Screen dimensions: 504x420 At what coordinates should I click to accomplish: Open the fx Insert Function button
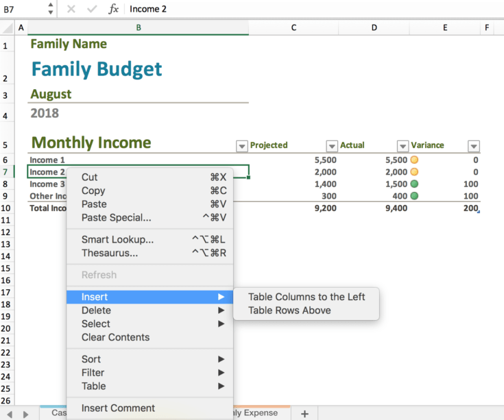[113, 9]
